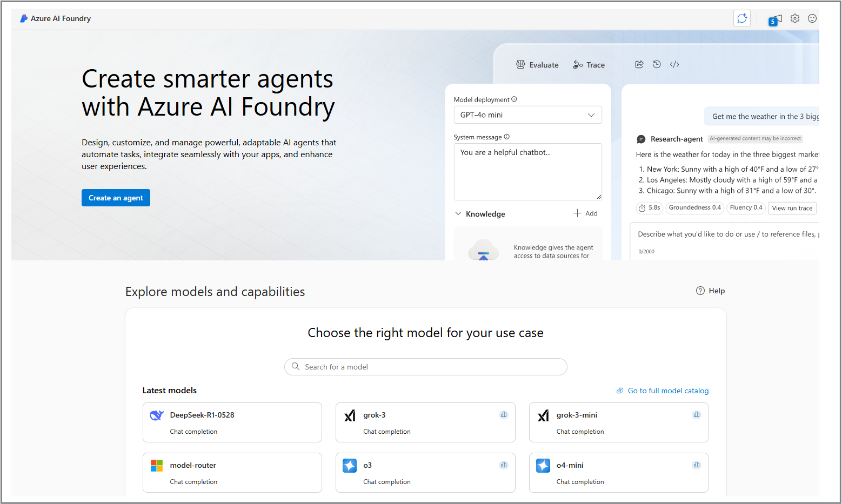
Task: Click the Latest models heading
Action: pos(169,390)
